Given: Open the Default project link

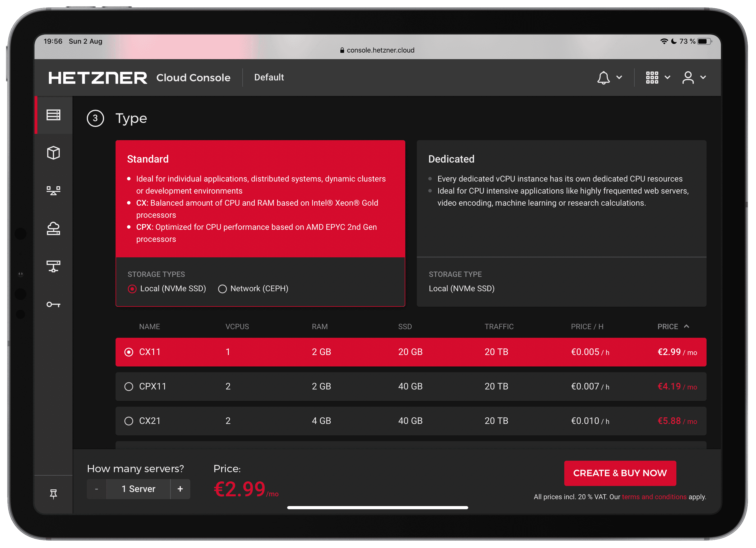Looking at the screenshot, I should (x=269, y=78).
